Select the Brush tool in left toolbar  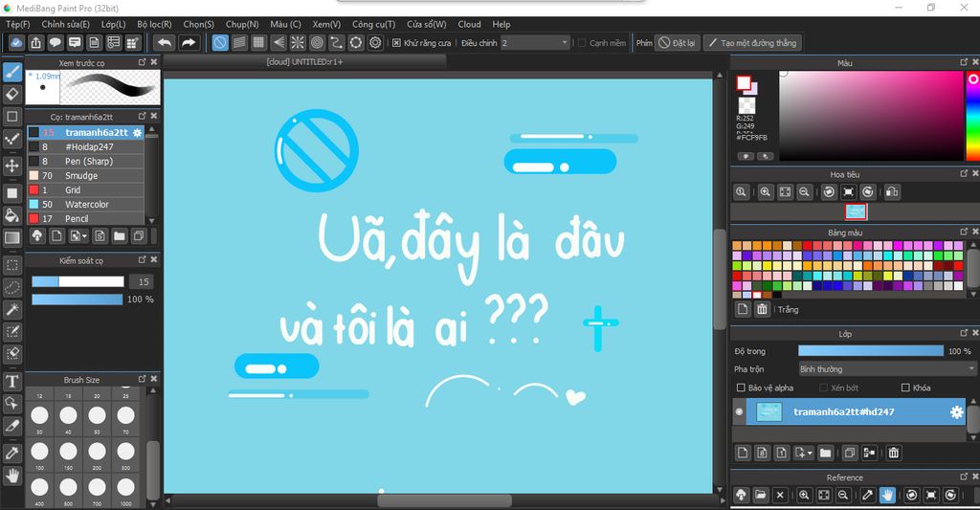(11, 72)
